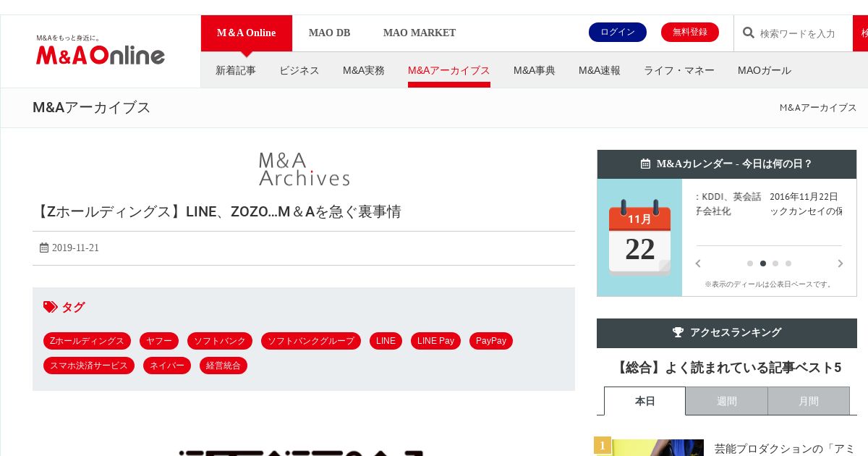This screenshot has width=868, height=456.
Task: Switch to the M&A Online top tab
Action: 247,33
